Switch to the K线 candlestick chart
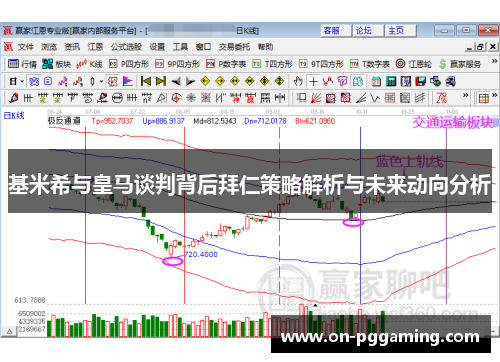The width and height of the screenshot is (500, 362). (x=89, y=64)
